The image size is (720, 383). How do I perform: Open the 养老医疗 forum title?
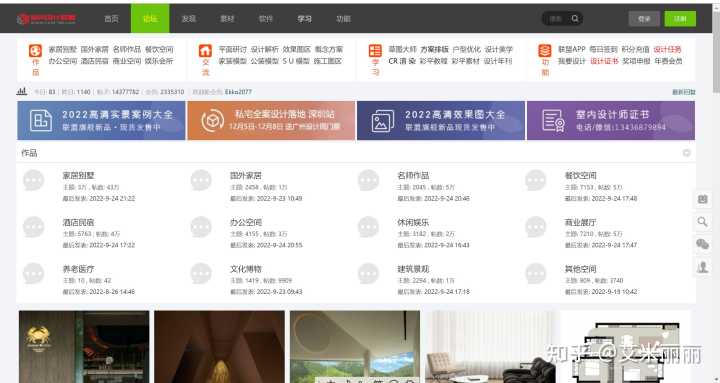click(79, 269)
